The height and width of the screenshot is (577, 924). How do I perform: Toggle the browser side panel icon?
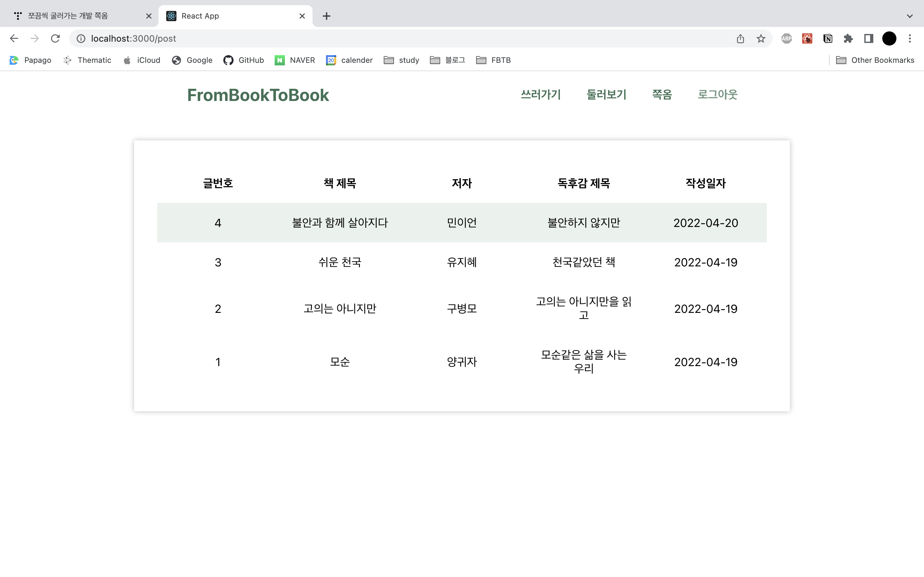868,38
